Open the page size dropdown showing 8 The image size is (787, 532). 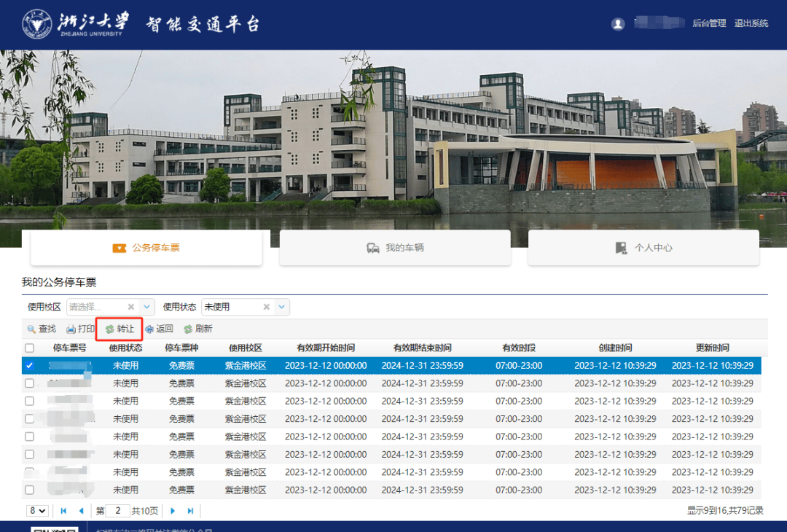37,510
